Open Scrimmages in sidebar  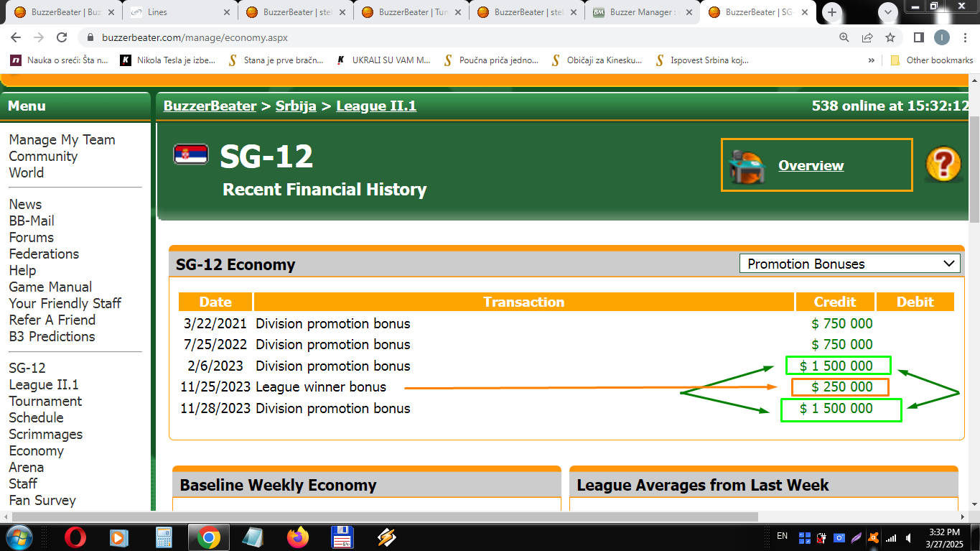click(46, 434)
